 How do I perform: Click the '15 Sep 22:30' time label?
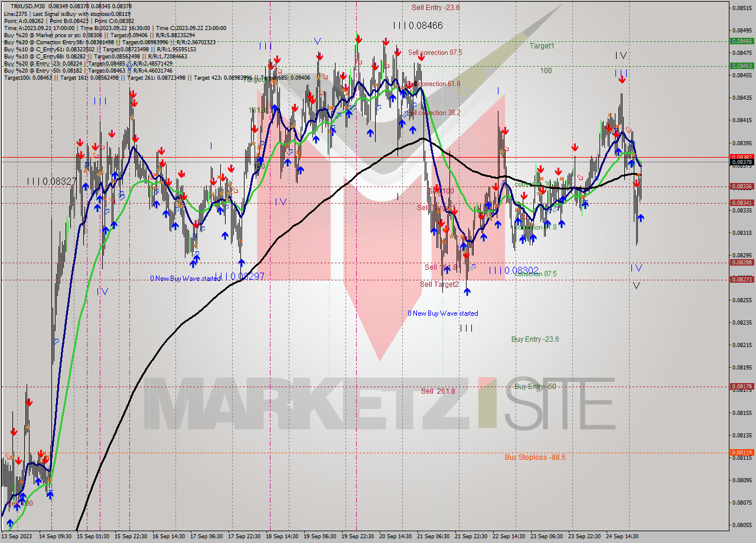[131, 537]
